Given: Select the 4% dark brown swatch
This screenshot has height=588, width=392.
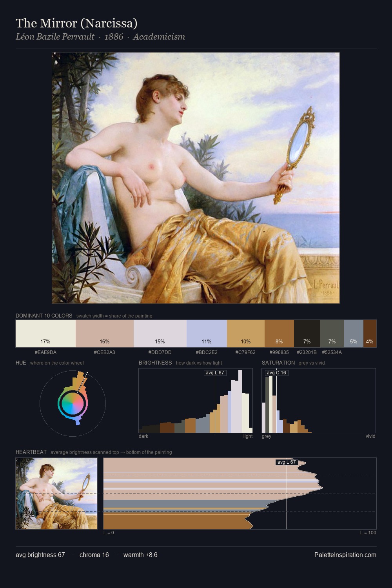Looking at the screenshot, I should point(370,334).
